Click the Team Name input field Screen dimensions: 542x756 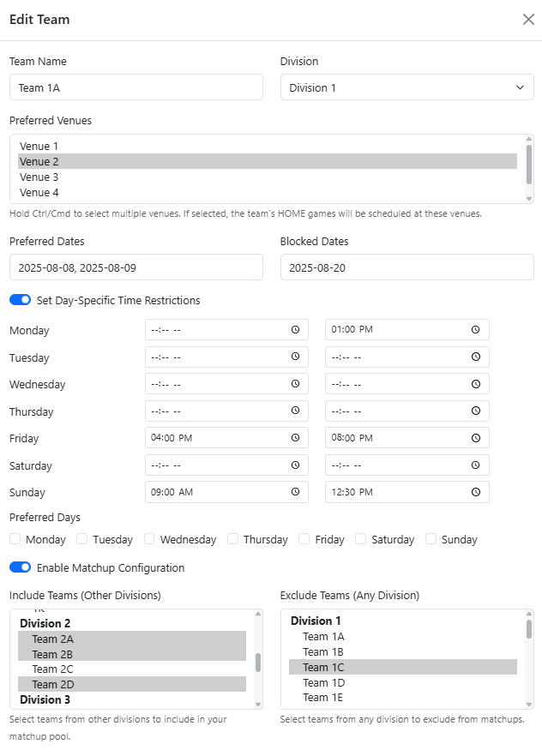[x=135, y=87]
